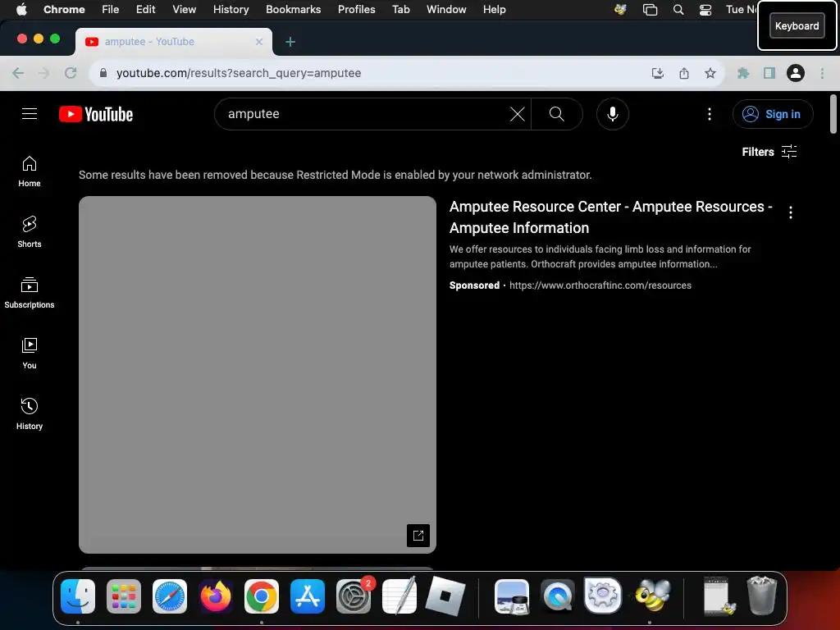840x630 pixels.
Task: Click the Keyboard button
Action: point(797,25)
